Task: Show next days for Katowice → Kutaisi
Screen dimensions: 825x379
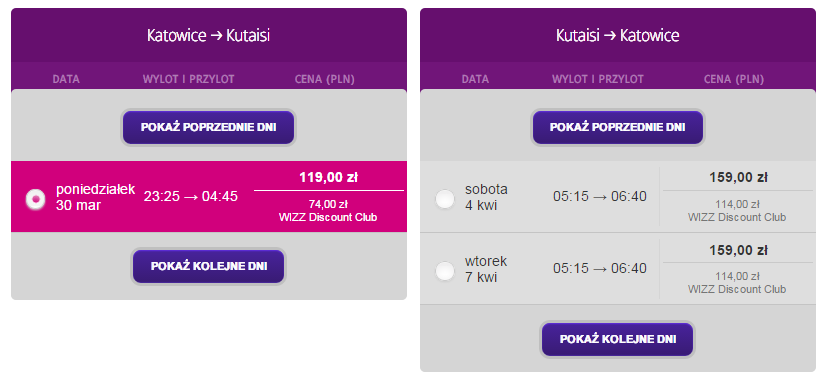Action: [208, 266]
